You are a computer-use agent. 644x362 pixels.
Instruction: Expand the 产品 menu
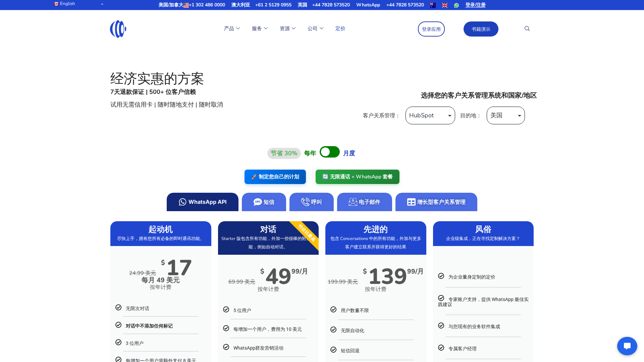pos(232,28)
